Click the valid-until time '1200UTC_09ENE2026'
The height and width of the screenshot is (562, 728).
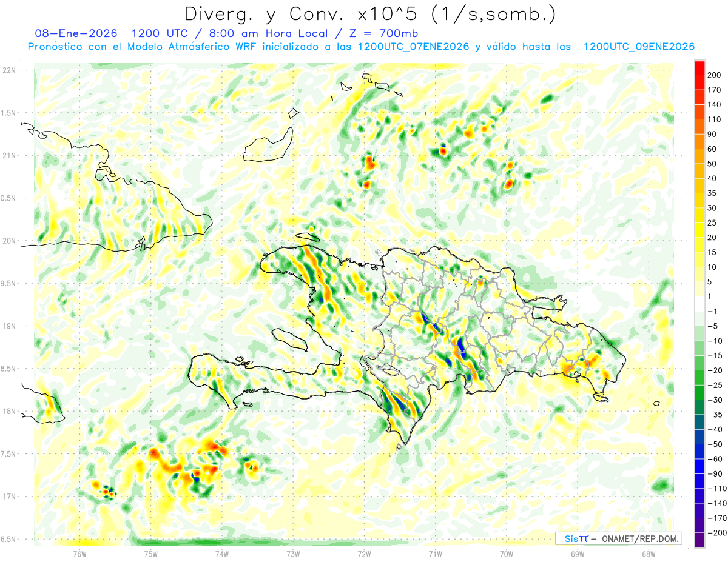coord(639,47)
